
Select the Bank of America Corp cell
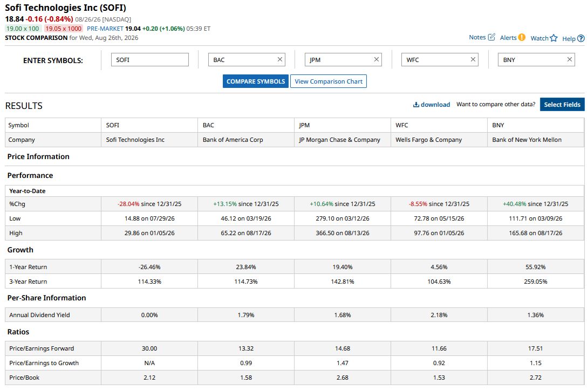click(x=245, y=140)
